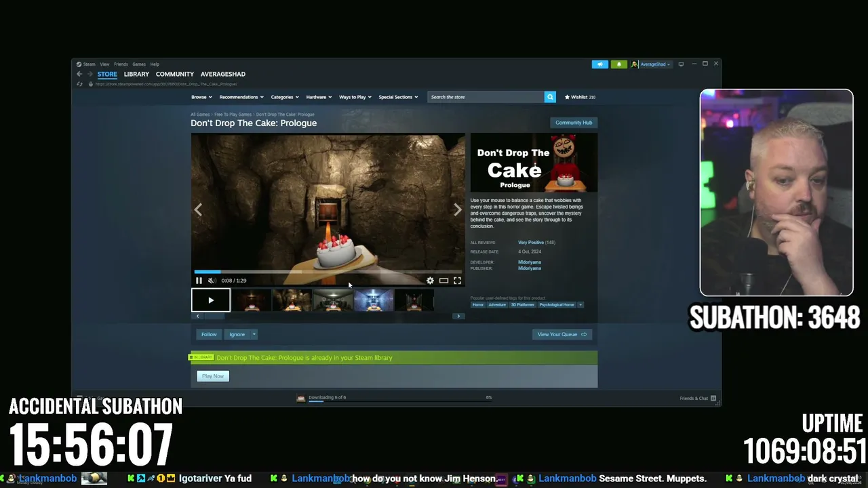Go back with the Steam back arrow

(x=79, y=74)
